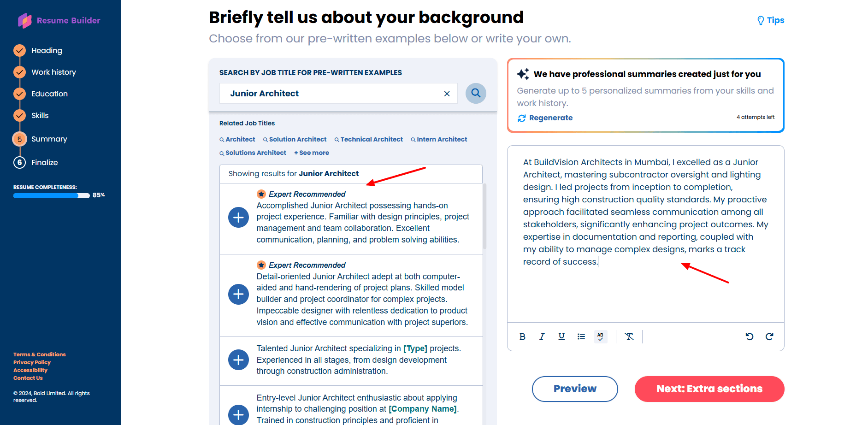Click the Bold formatting icon
The width and height of the screenshot is (868, 425).
click(522, 336)
